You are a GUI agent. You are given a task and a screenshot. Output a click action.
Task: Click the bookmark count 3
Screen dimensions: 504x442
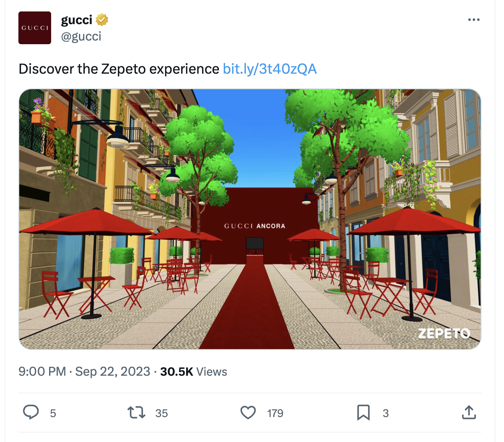click(x=386, y=413)
